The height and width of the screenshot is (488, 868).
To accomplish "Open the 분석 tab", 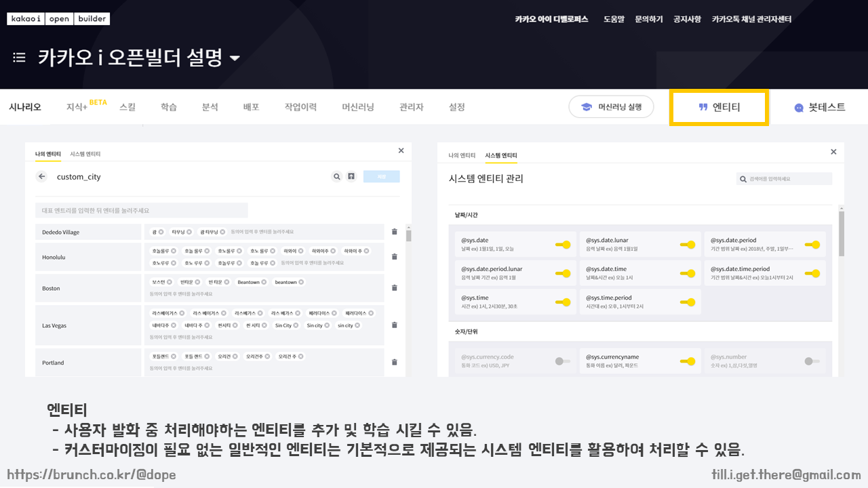I will tap(210, 107).
